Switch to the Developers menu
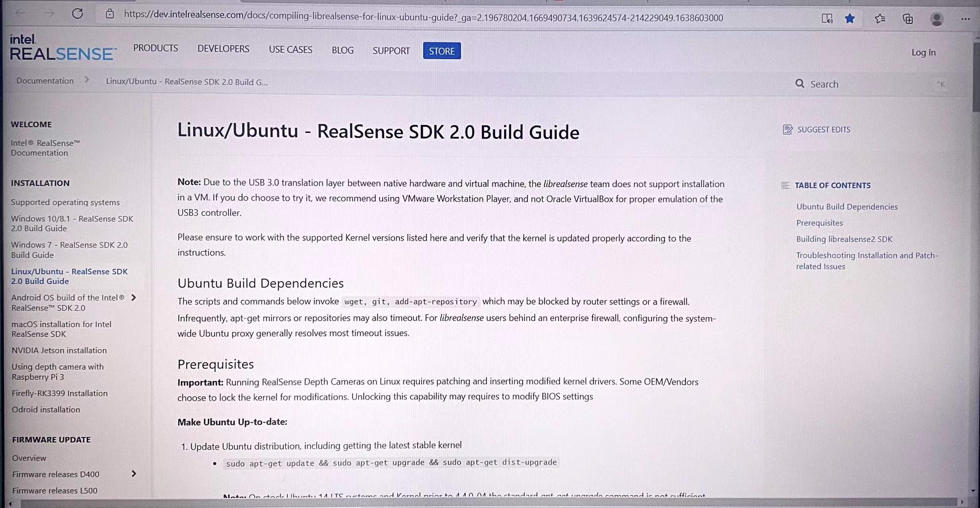Image resolution: width=980 pixels, height=508 pixels. click(x=223, y=49)
